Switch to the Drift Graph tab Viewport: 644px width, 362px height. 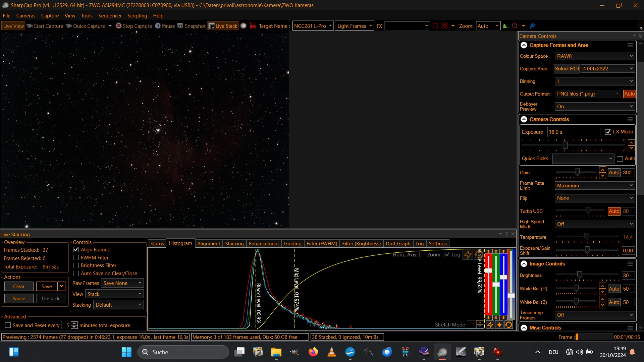[398, 244]
